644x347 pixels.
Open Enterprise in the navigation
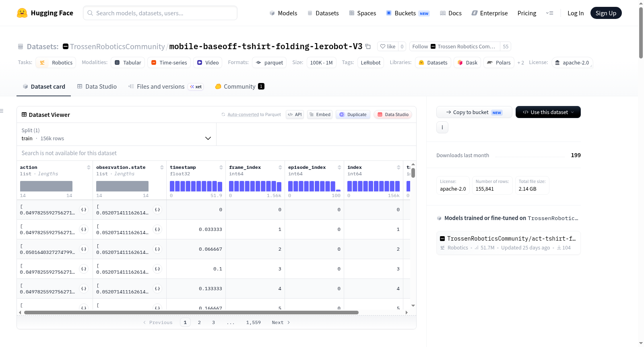(x=489, y=13)
